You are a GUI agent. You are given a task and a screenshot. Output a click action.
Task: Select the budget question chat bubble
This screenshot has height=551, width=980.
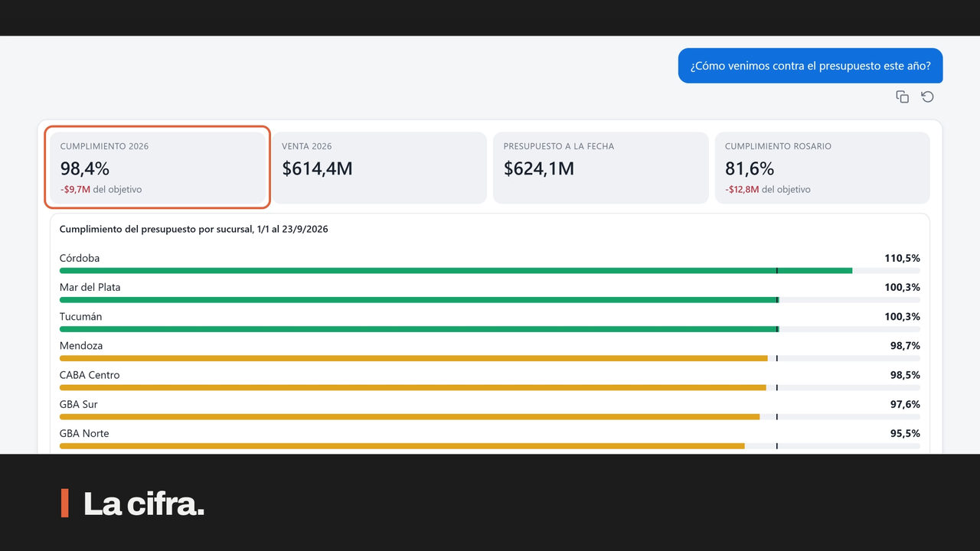point(810,66)
